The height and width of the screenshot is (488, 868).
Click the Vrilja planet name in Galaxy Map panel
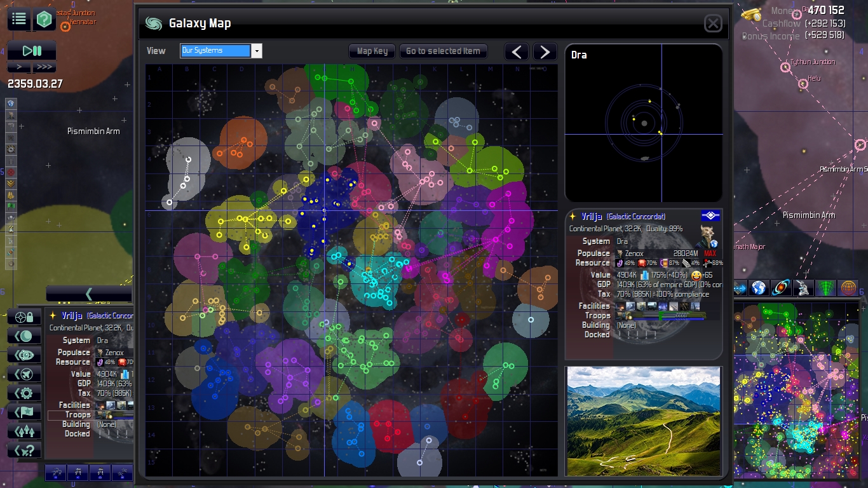click(592, 217)
